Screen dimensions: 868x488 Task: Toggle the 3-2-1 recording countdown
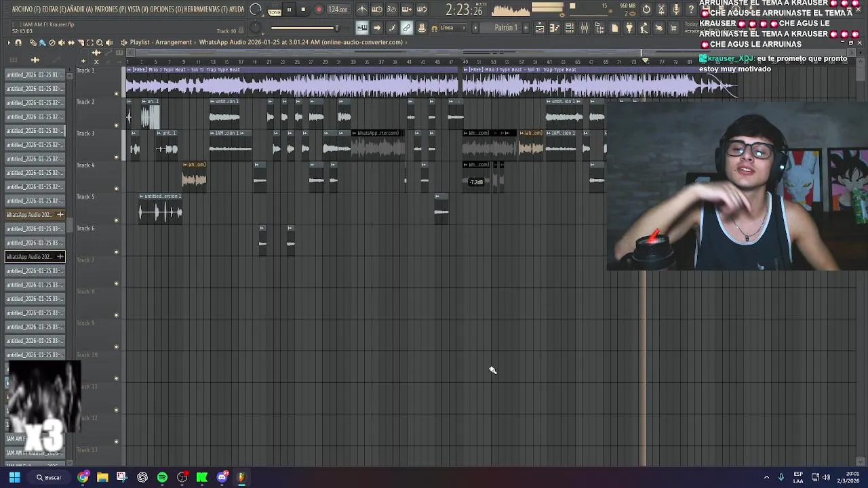(x=392, y=9)
